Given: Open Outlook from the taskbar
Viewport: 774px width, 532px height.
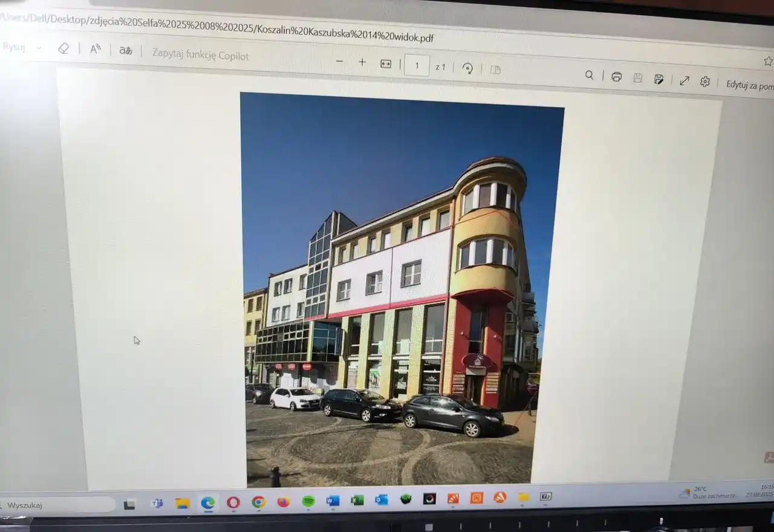Looking at the screenshot, I should (382, 499).
